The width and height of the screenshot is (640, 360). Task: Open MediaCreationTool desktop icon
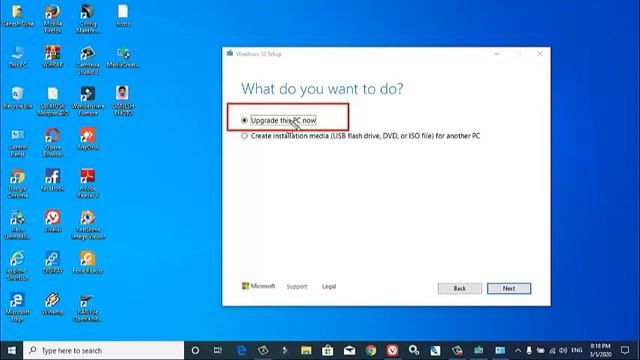123,57
